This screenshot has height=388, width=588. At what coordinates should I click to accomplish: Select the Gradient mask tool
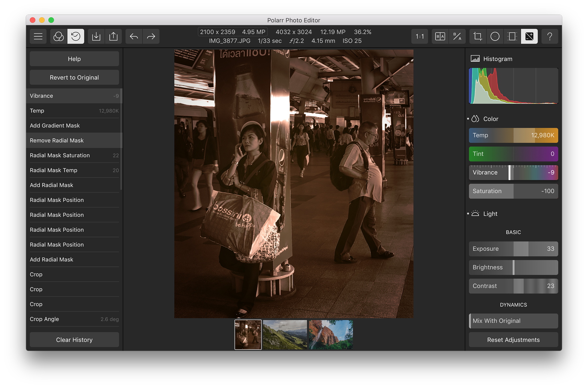click(512, 36)
